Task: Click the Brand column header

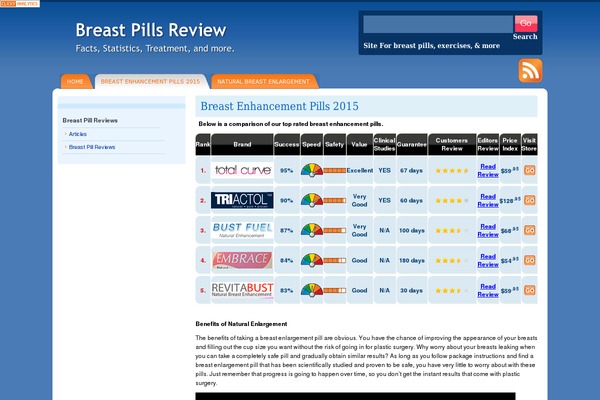Action: (242, 144)
